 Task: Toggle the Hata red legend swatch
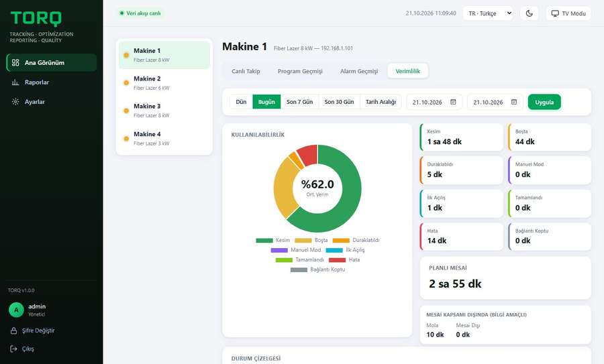pyautogui.click(x=337, y=260)
